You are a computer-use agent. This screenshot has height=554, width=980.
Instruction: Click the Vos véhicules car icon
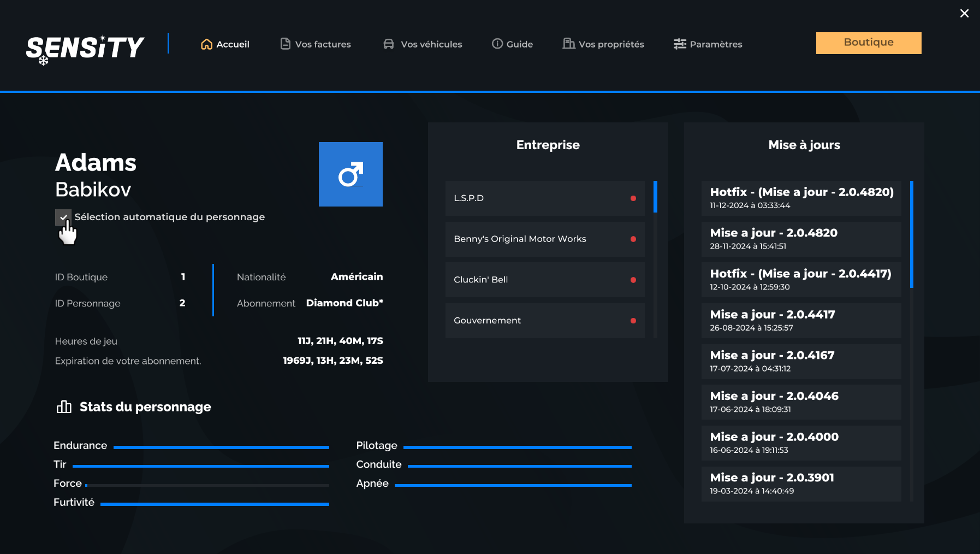point(389,44)
